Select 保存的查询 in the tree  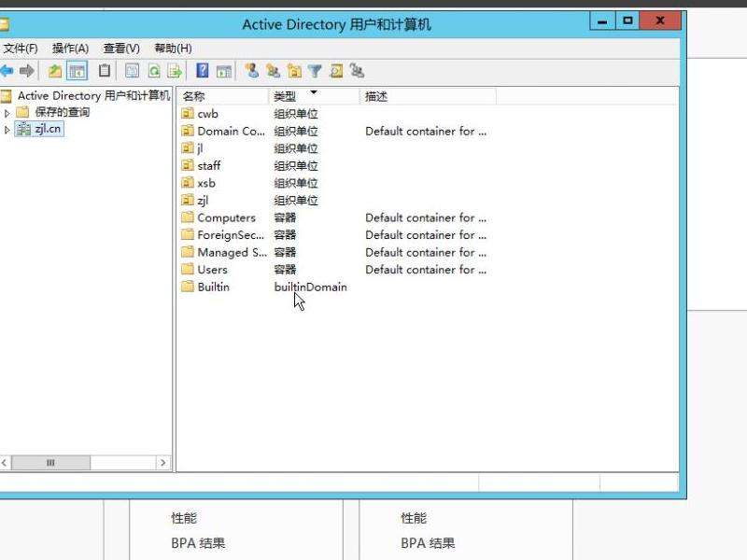(x=62, y=112)
